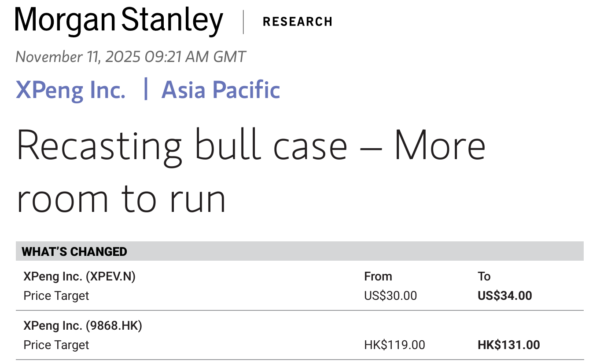Screen dimensions: 589x364
Task: Click the room to run title line
Action: (x=121, y=198)
